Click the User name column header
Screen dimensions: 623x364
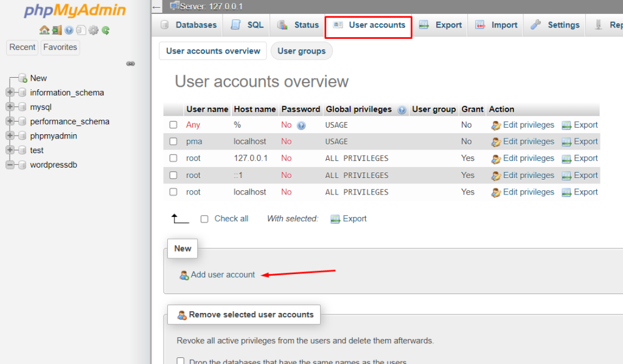pos(207,109)
